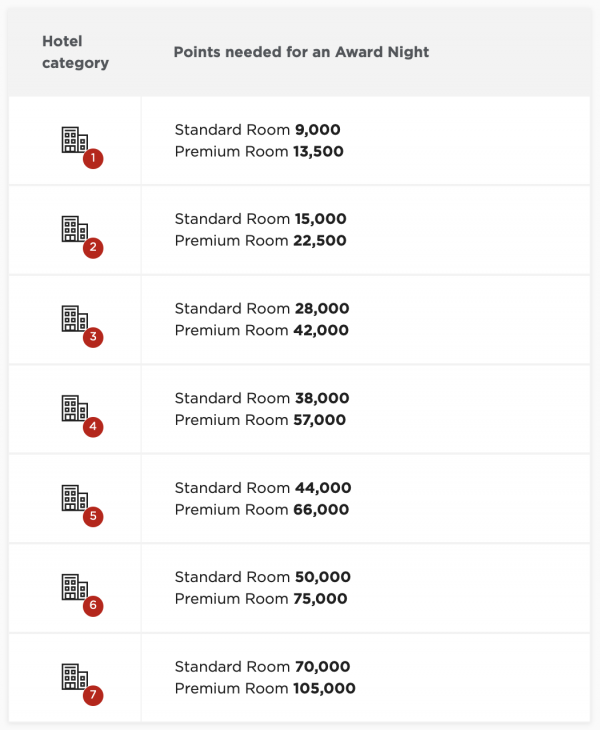Image resolution: width=600 pixels, height=730 pixels.
Task: Click Premium Room 22,500 entry
Action: (261, 241)
